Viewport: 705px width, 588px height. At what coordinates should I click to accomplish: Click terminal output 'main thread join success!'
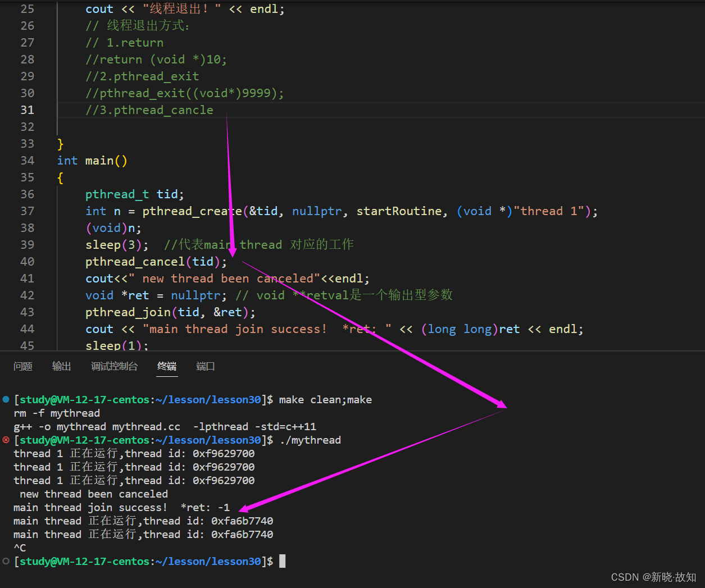pyautogui.click(x=90, y=507)
